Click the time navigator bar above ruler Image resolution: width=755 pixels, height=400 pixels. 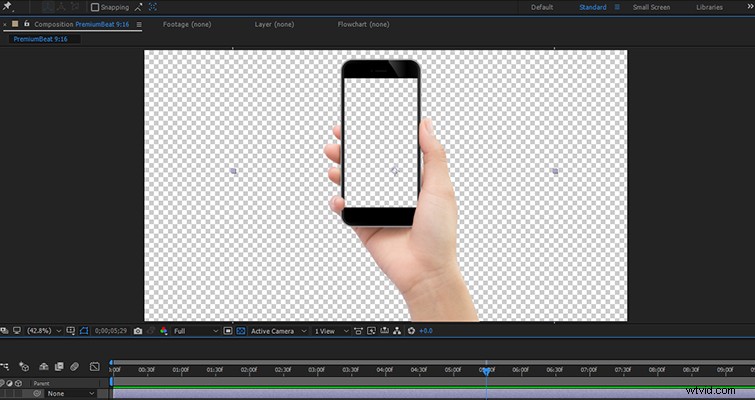point(432,362)
